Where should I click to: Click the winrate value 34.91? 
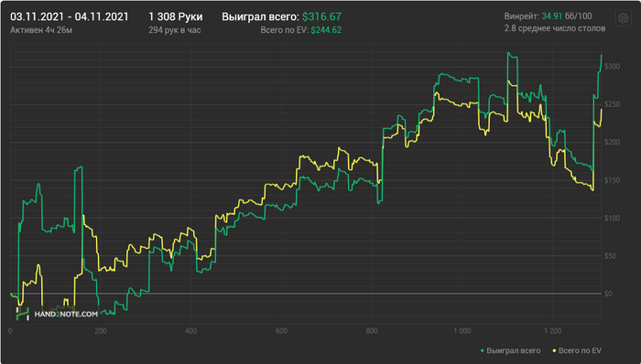552,16
